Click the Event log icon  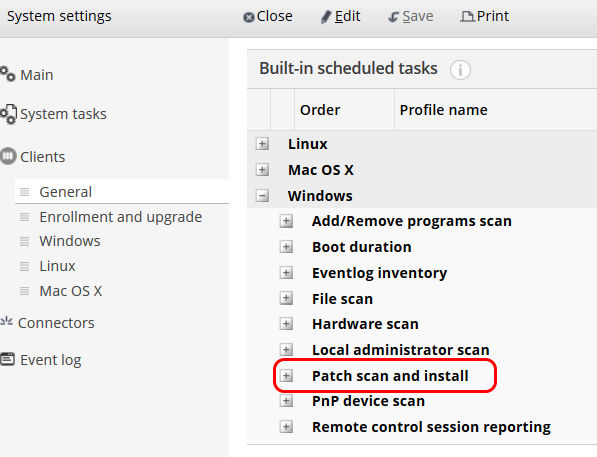8,359
